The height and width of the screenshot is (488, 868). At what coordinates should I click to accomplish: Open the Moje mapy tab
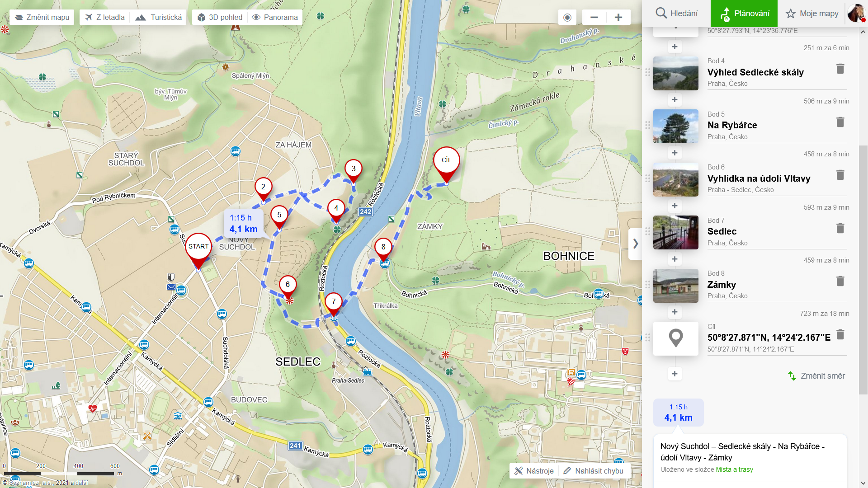812,14
